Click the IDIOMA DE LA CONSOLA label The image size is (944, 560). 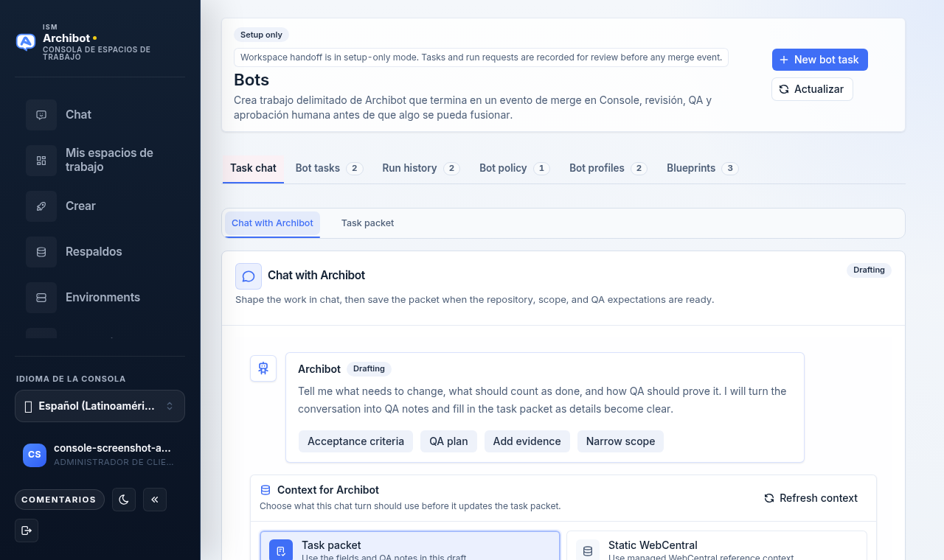pos(71,379)
